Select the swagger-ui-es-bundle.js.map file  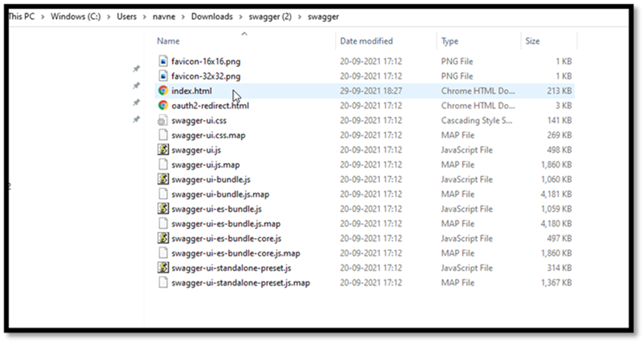(x=225, y=224)
